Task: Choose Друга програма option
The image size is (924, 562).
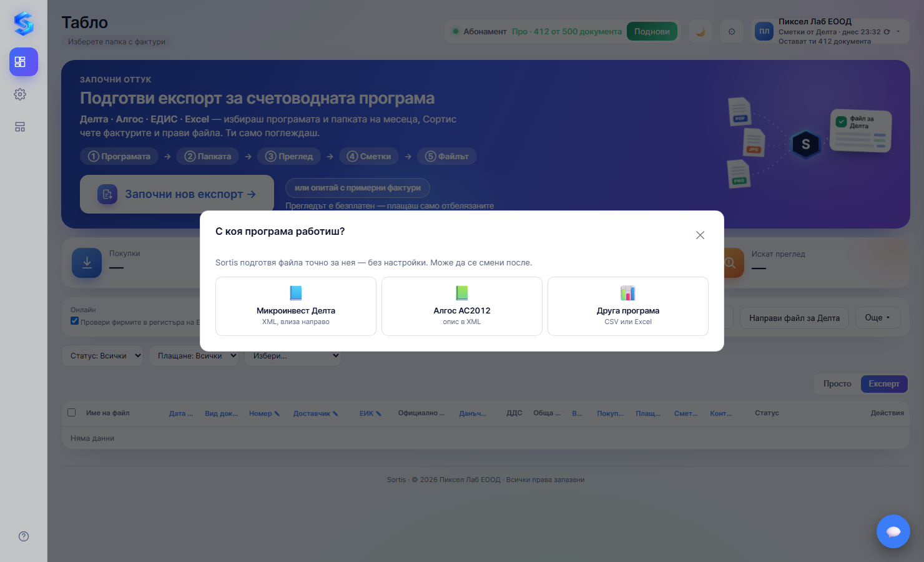Action: 628,306
